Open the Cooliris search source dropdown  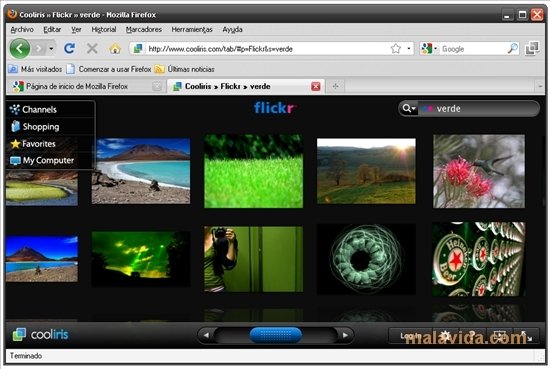409,108
